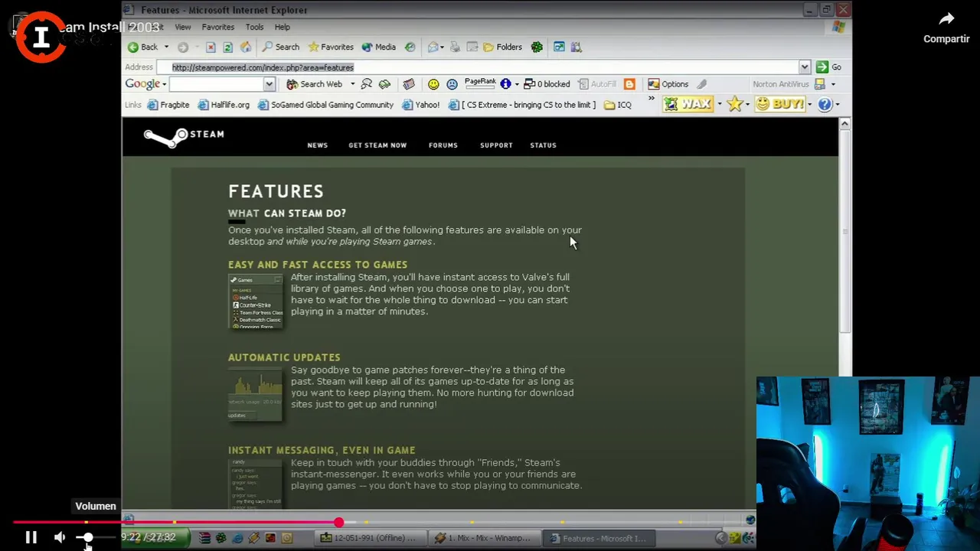Open the Fragbite links bookmark

[x=168, y=105]
